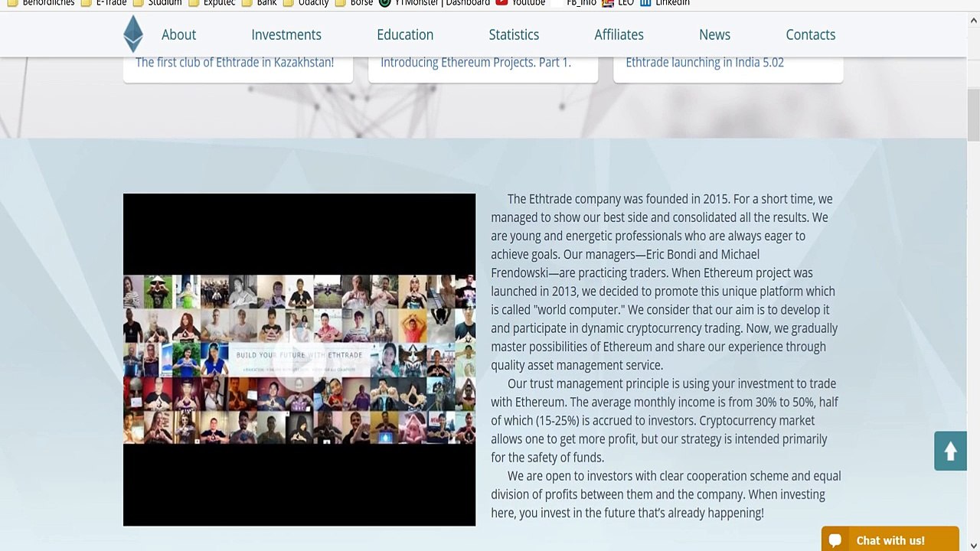This screenshot has height=551, width=980.
Task: Open the Affiliates menu item
Action: pos(619,34)
